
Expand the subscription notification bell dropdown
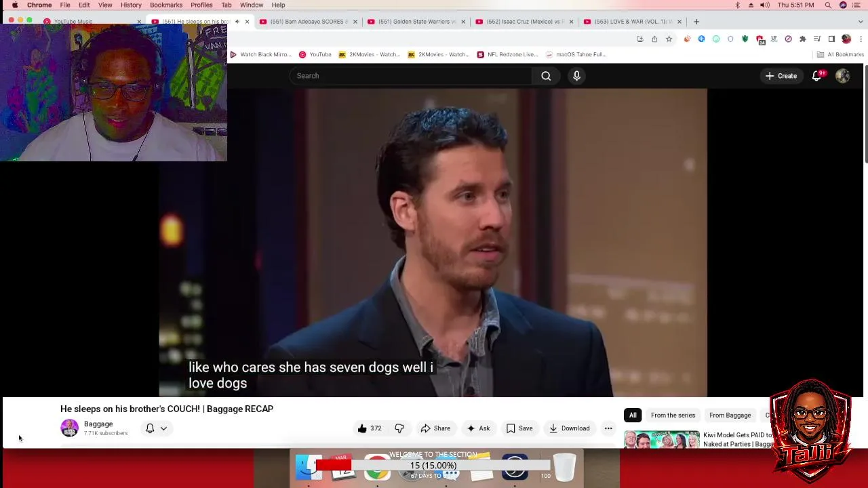coord(163,428)
